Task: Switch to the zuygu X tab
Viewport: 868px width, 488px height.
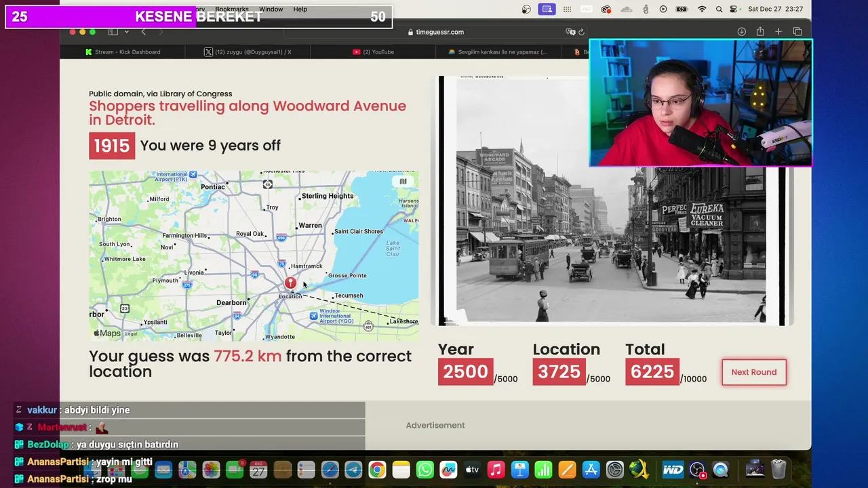Action: point(248,52)
